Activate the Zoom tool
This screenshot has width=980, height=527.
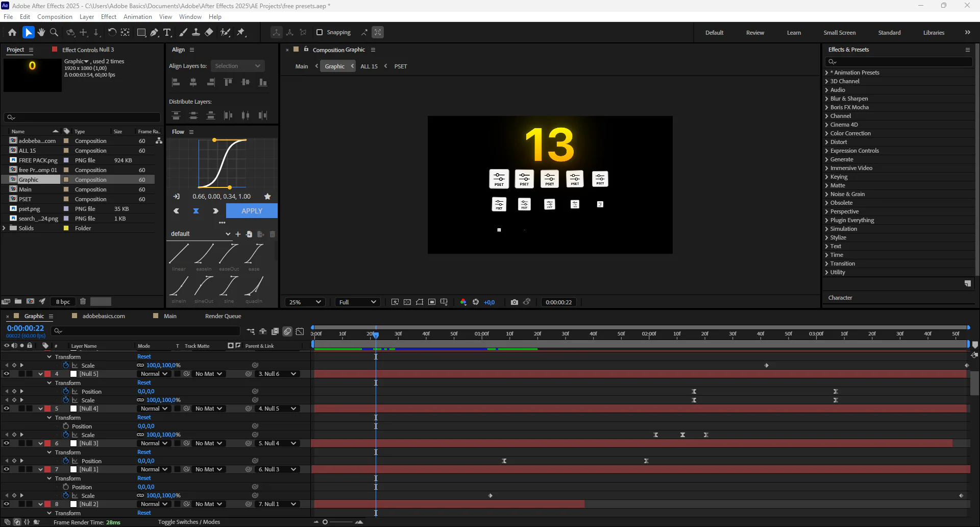coord(54,32)
